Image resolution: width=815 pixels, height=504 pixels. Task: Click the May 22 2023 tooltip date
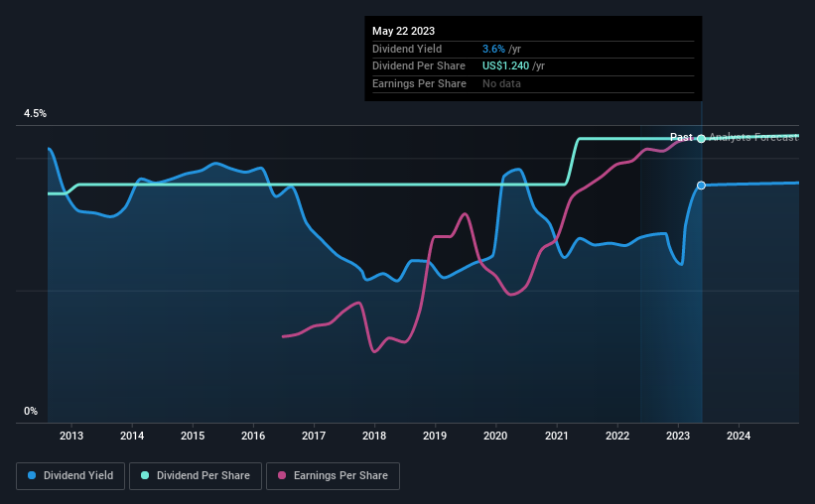(x=403, y=31)
